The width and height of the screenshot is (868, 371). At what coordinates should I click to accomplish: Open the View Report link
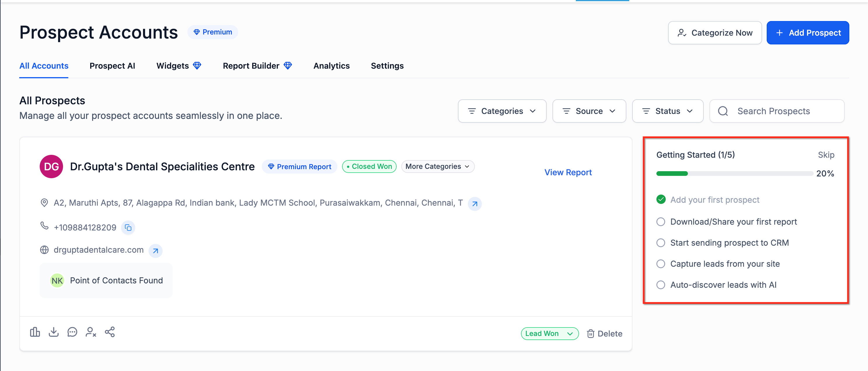pos(568,172)
